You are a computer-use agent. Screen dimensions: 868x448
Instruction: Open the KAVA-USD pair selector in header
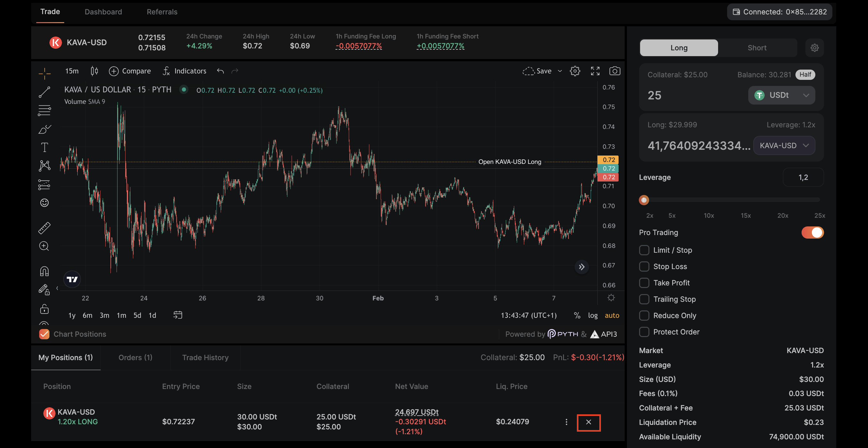[78, 43]
